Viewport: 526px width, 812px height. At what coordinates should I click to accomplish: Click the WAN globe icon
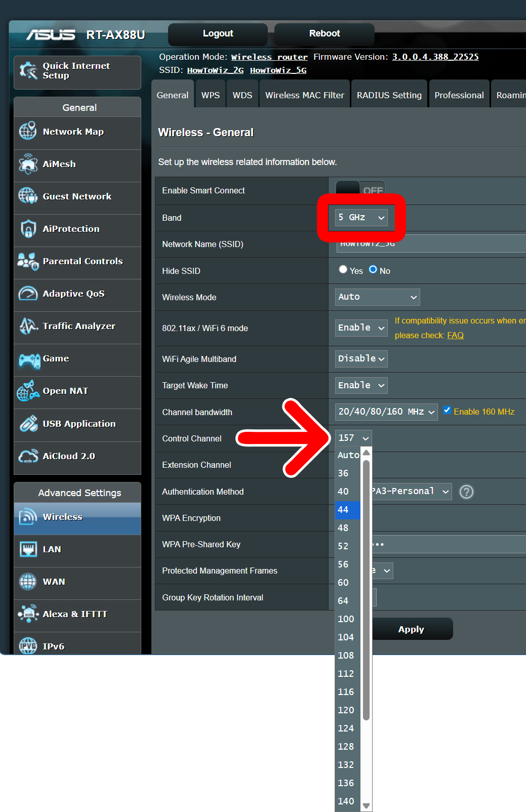28,582
